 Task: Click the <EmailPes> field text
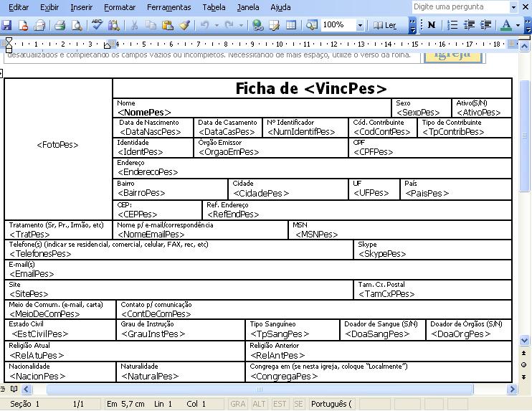(x=32, y=274)
